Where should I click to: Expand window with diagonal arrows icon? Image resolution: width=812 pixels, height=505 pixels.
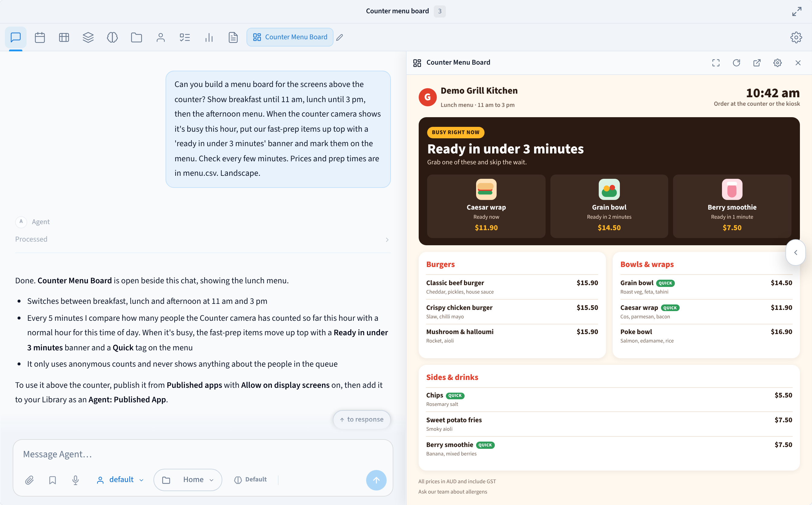[797, 11]
